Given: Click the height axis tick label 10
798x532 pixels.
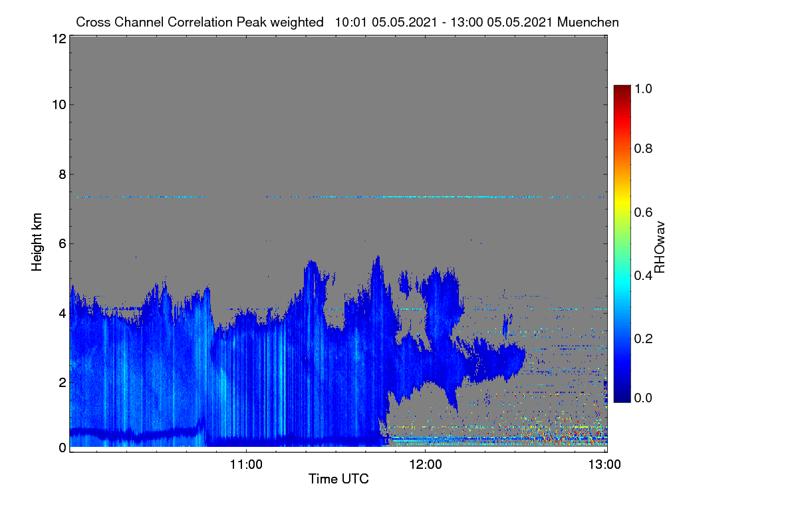Looking at the screenshot, I should pos(59,104).
